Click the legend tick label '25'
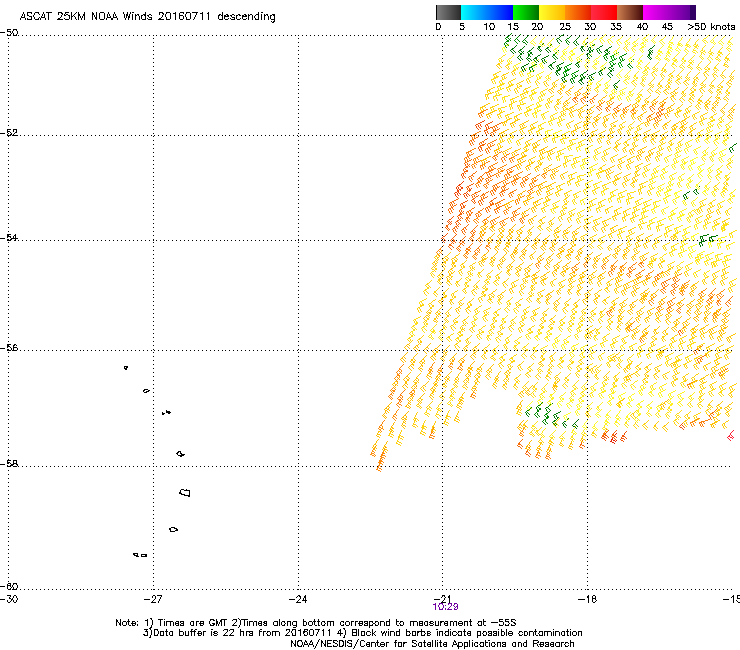 [x=565, y=27]
